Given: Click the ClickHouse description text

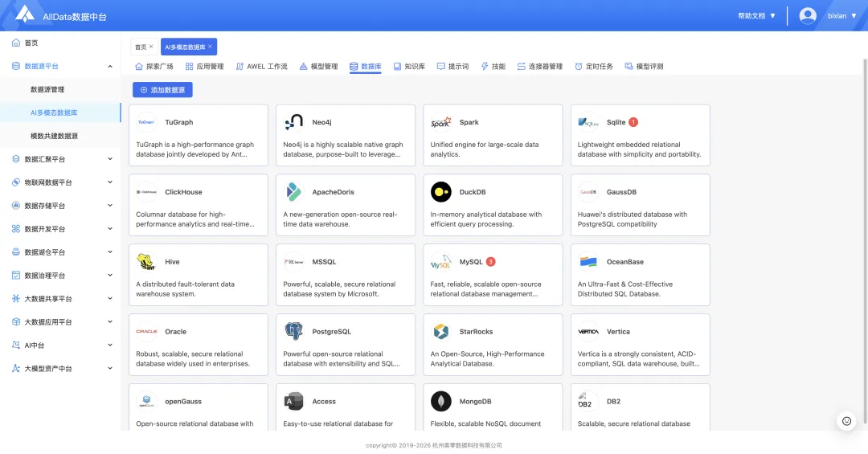Looking at the screenshot, I should pos(195,219).
